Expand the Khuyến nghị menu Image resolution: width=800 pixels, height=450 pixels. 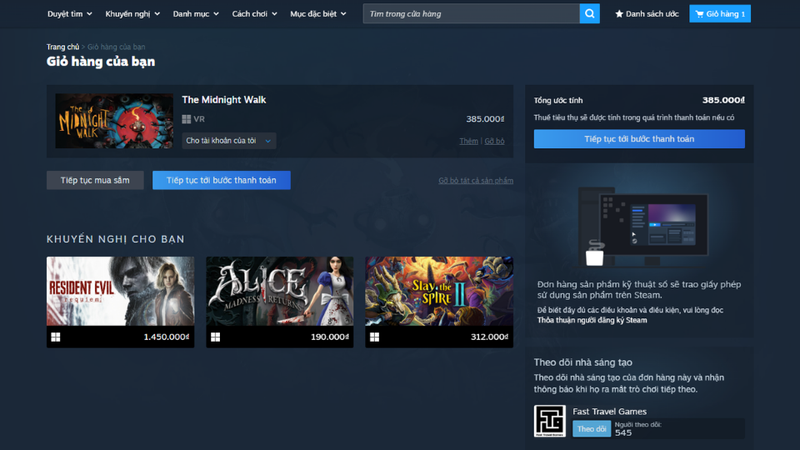(x=132, y=14)
